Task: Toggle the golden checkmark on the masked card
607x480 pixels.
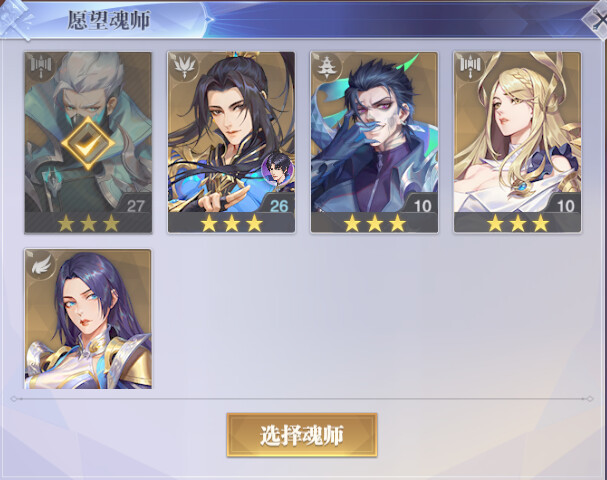Action: pyautogui.click(x=88, y=143)
